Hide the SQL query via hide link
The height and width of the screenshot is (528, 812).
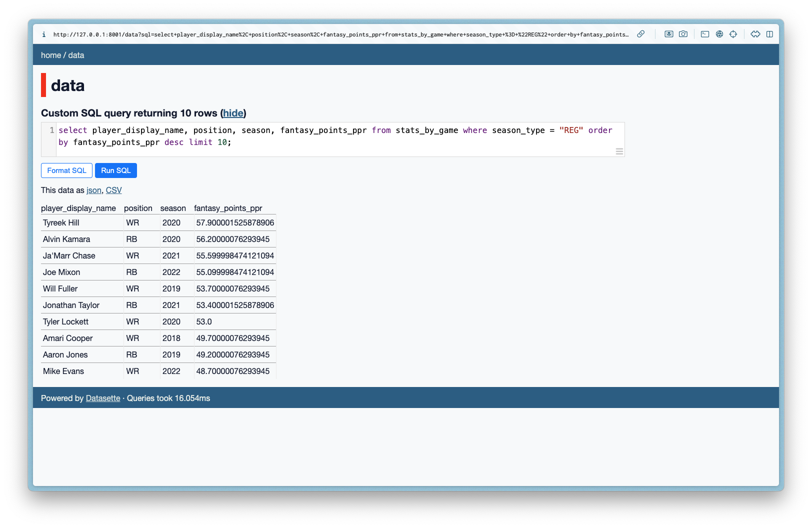233,113
